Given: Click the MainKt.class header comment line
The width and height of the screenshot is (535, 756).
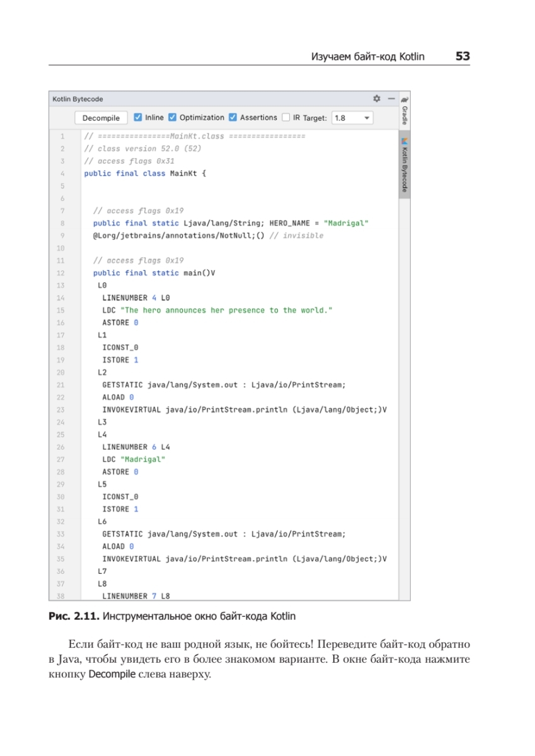Looking at the screenshot, I should (x=194, y=136).
